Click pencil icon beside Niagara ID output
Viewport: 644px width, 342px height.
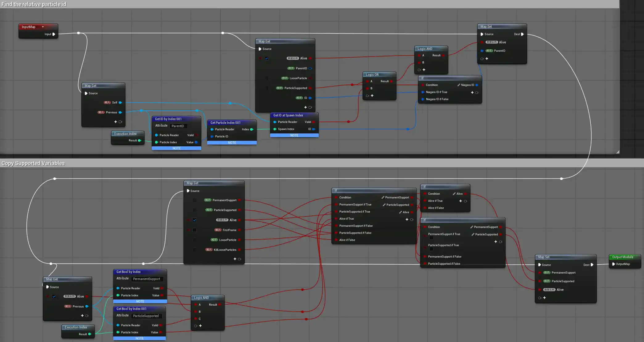click(x=459, y=85)
